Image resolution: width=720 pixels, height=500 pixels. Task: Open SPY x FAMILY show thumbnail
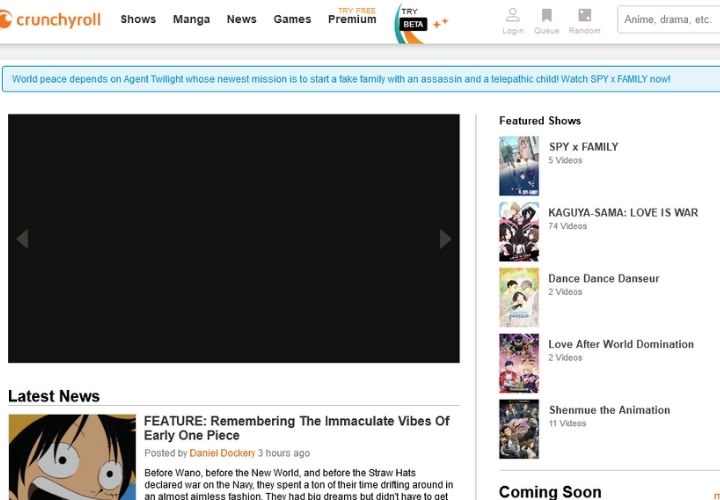click(x=519, y=166)
